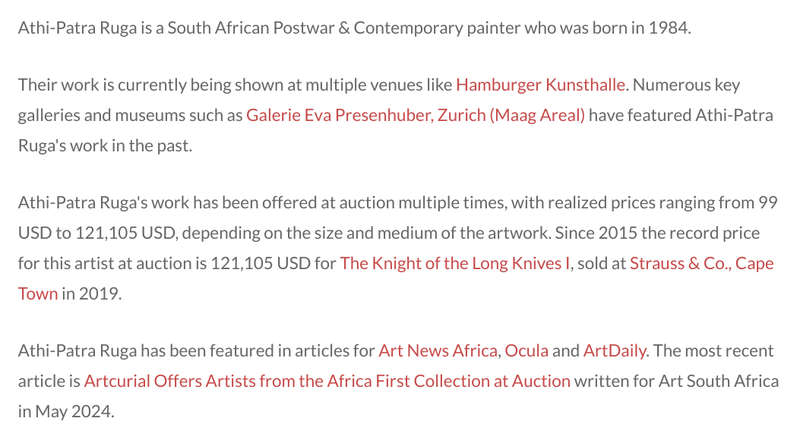Click the birth year 1984 text
Image resolution: width=800 pixels, height=438 pixels.
point(669,28)
